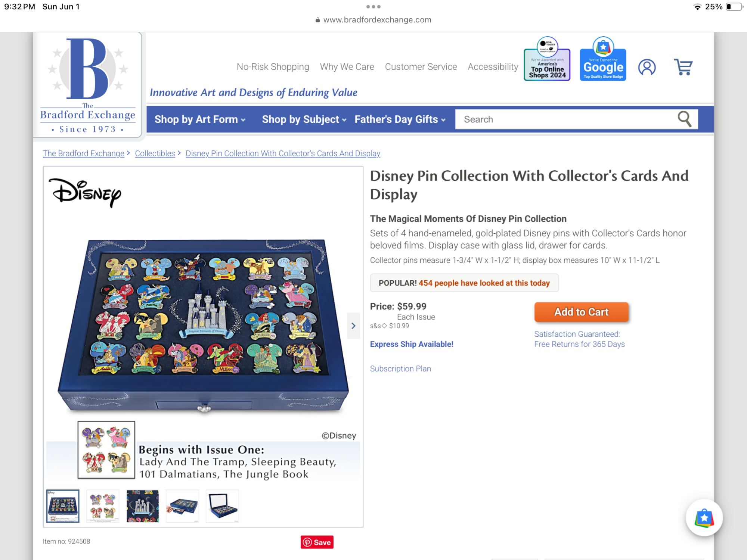Expand the Shop by Subject menu
The height and width of the screenshot is (560, 747).
coord(304,119)
